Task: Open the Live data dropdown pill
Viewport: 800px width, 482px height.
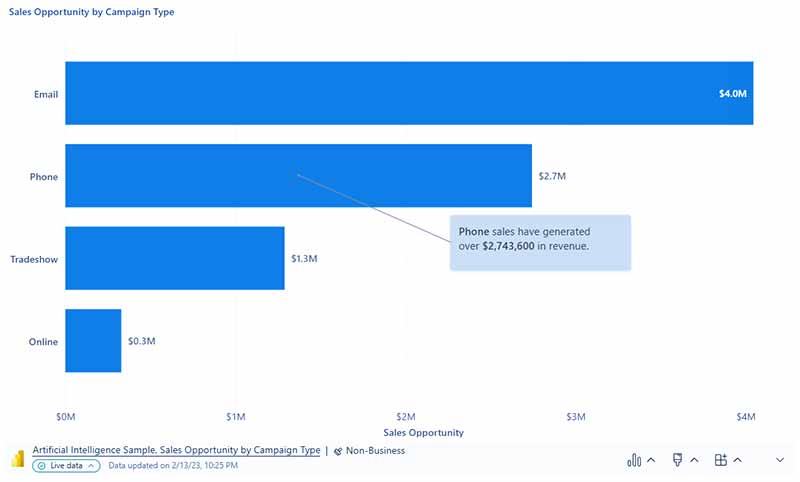Action: click(66, 466)
